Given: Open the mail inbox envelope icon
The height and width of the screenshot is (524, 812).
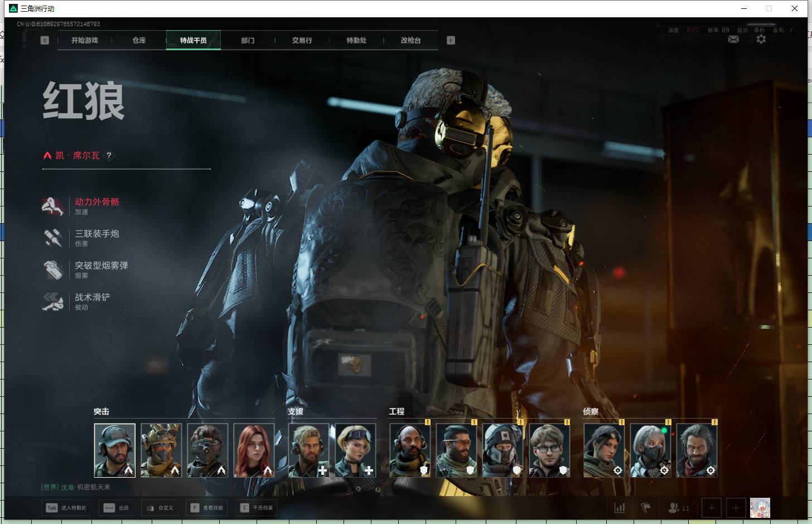Looking at the screenshot, I should click(733, 40).
